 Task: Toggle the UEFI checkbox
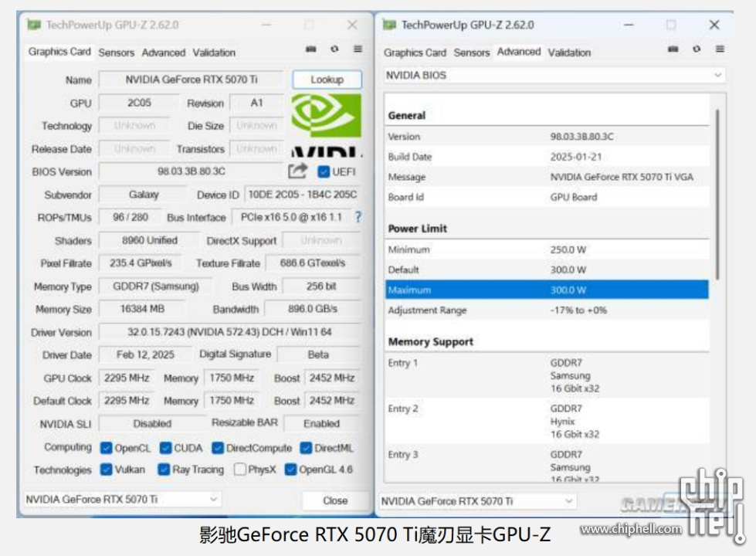coord(324,171)
